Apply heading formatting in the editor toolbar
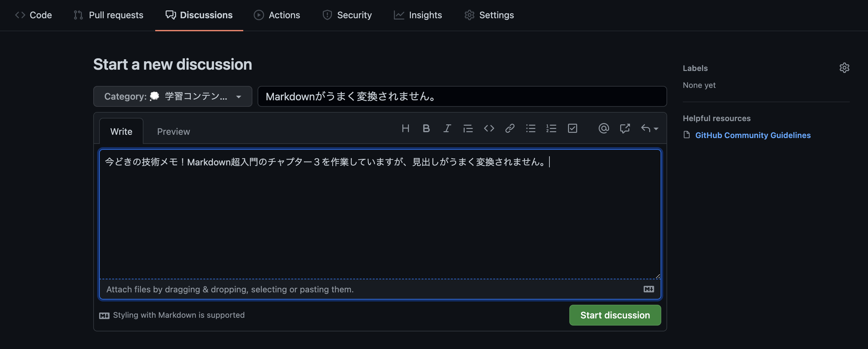Viewport: 868px width, 349px height. [406, 129]
